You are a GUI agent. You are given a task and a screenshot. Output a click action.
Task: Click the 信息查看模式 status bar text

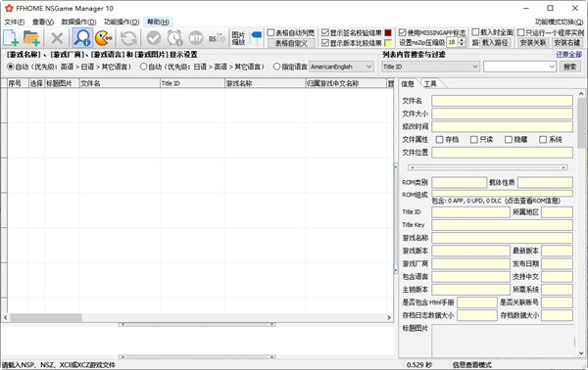pyautogui.click(x=472, y=365)
